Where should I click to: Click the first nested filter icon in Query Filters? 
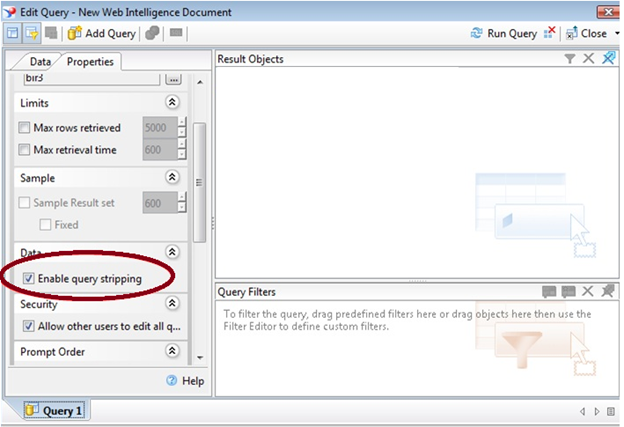click(x=549, y=292)
